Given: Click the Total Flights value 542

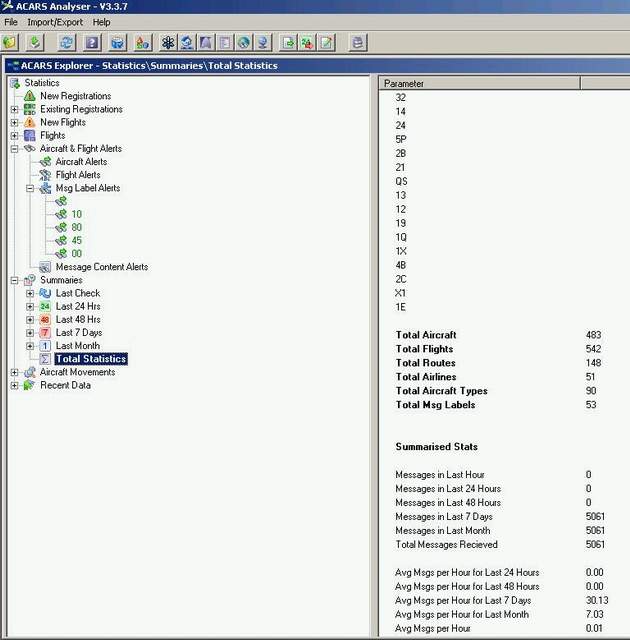Looking at the screenshot, I should click(593, 349).
